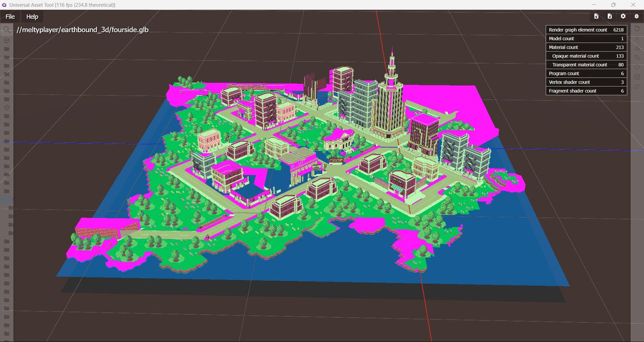644x342 pixels.
Task: Open the Help menu
Action: click(x=32, y=17)
